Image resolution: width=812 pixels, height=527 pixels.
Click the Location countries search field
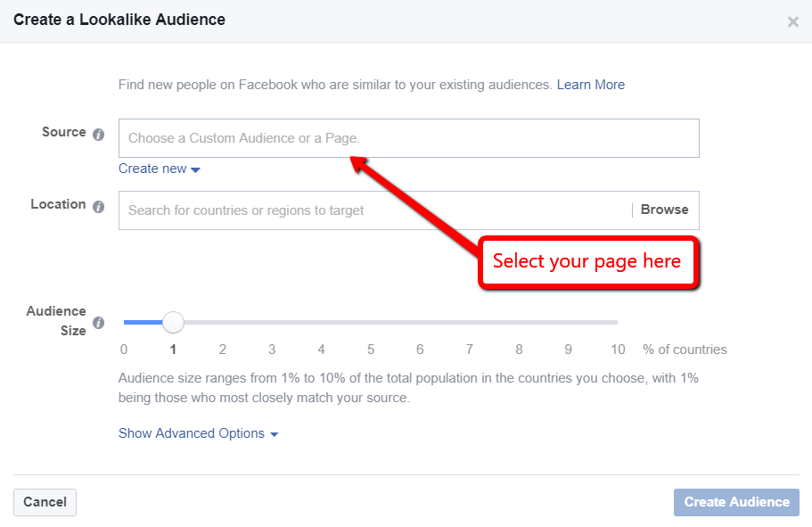pyautogui.click(x=374, y=210)
